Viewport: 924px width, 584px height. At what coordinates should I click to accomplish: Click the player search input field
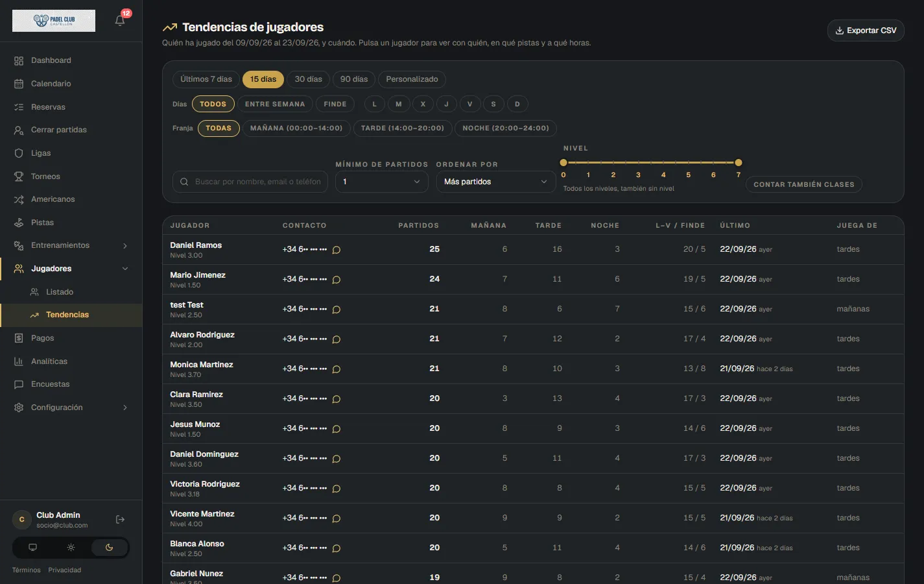click(250, 182)
